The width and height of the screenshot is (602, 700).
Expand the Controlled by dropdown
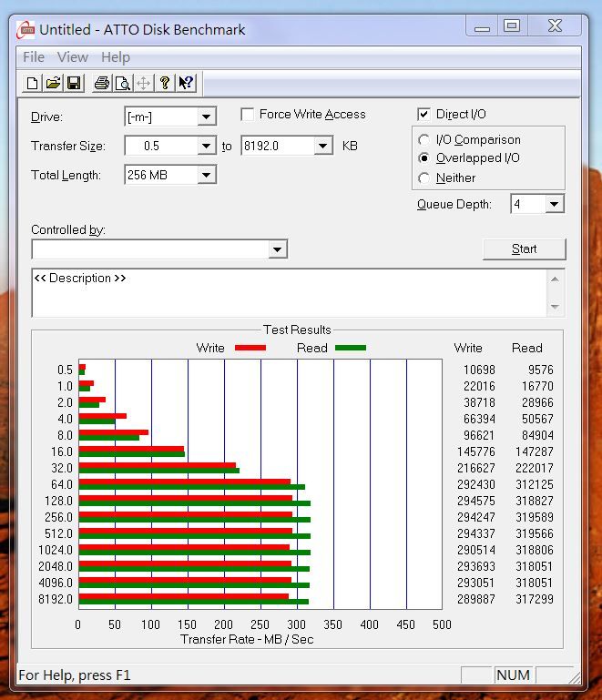coord(278,249)
